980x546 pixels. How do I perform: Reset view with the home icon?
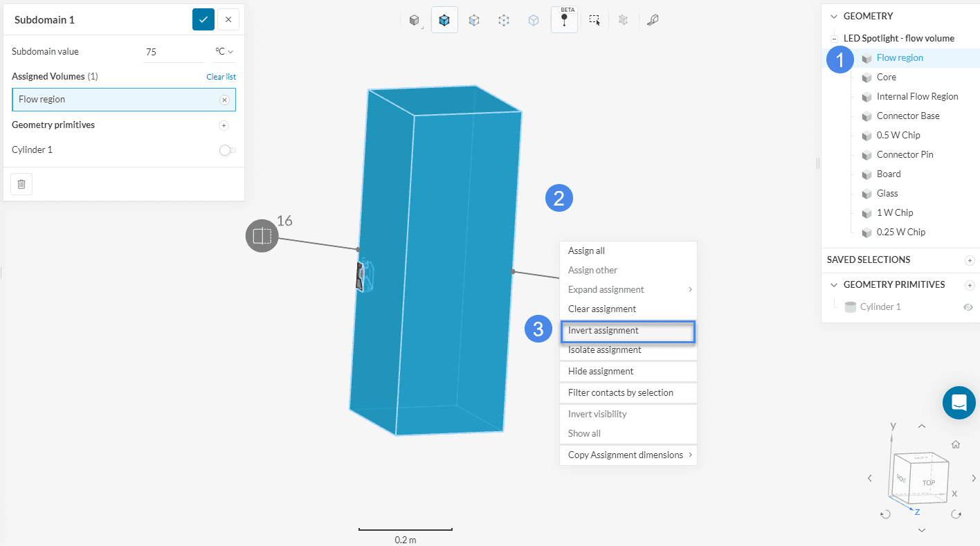(x=956, y=444)
